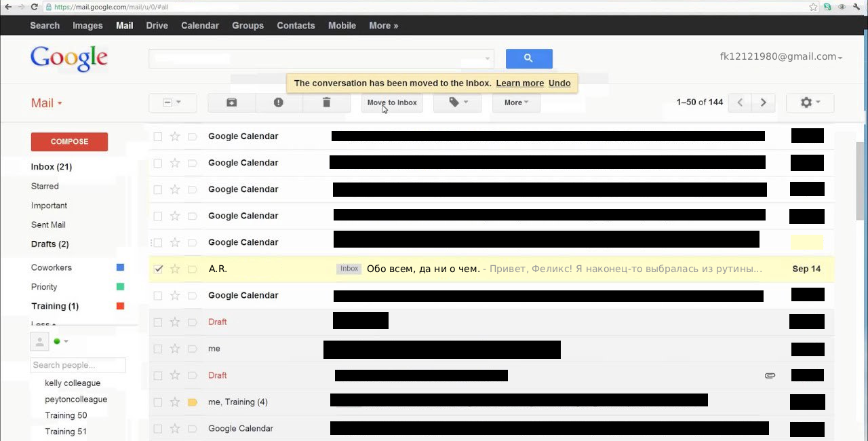The image size is (868, 441).
Task: Open Calendar in the top bar
Action: 200,26
